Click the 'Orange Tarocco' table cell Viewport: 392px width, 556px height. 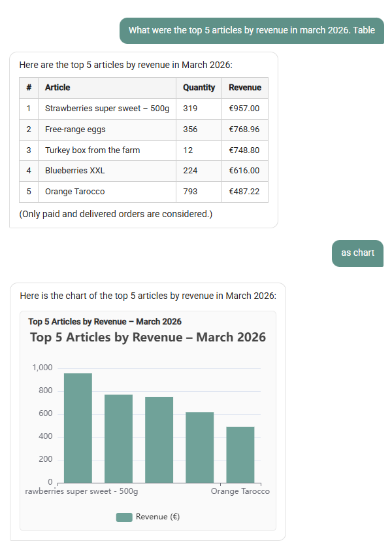(107, 192)
